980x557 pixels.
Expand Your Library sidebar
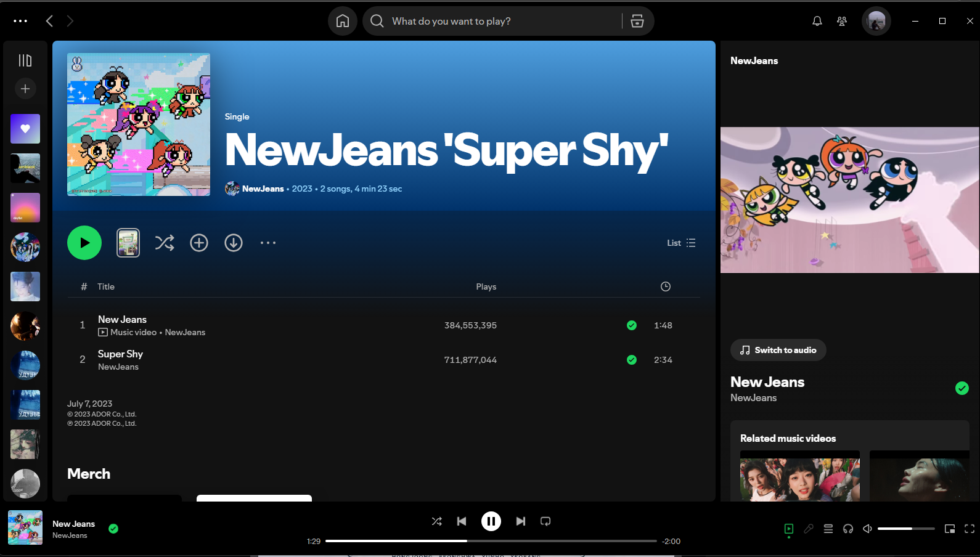25,60
